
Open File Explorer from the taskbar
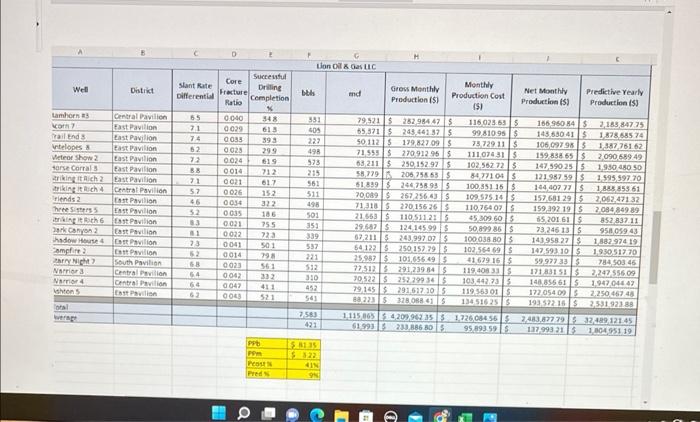point(342,416)
